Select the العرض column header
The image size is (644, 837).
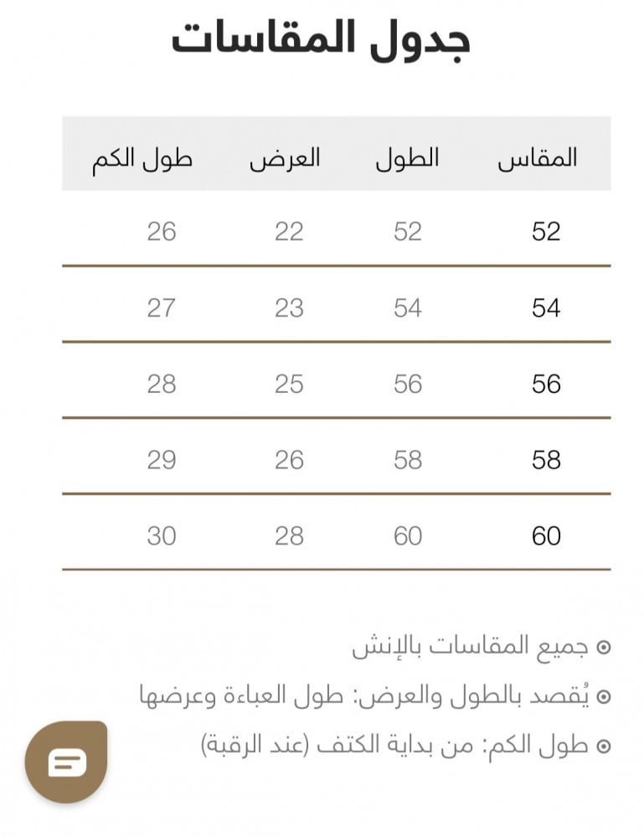click(285, 158)
